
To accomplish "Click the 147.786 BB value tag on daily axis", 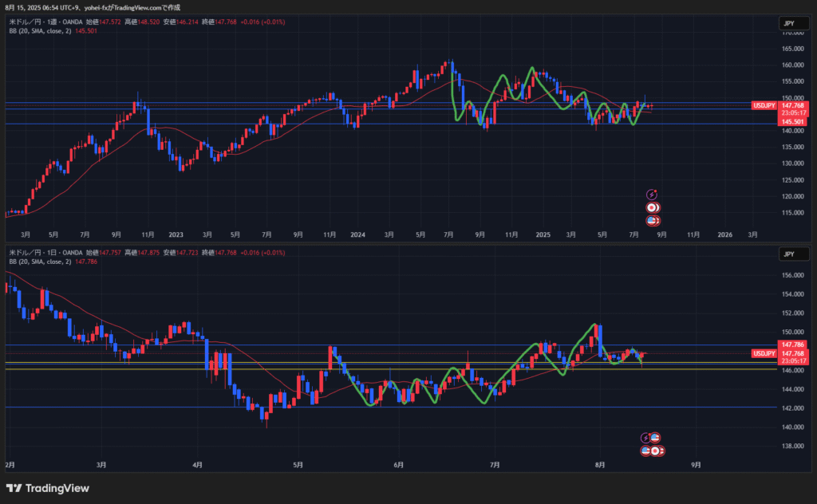I will point(792,345).
